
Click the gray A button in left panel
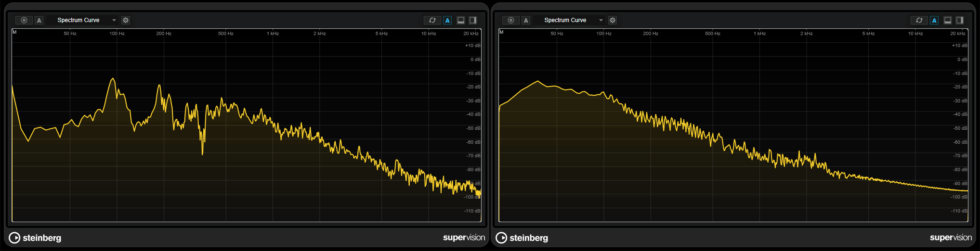(x=39, y=20)
